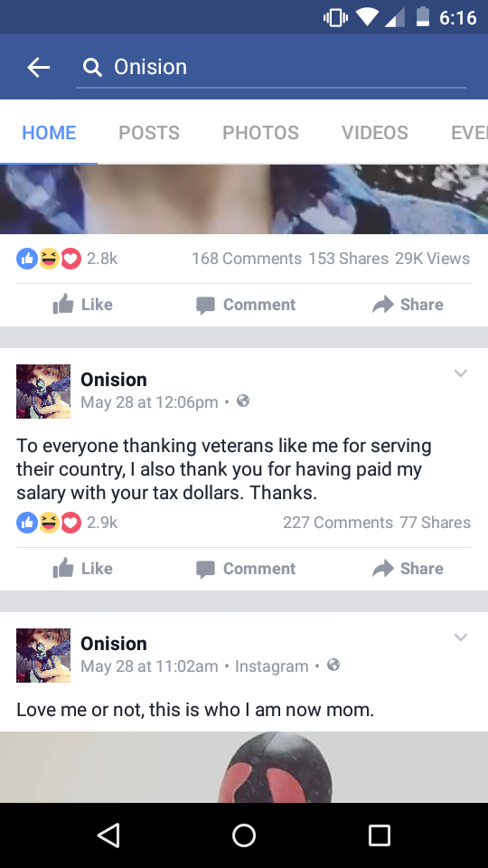Open Onision profile picture on 12:06pm post

43,392
